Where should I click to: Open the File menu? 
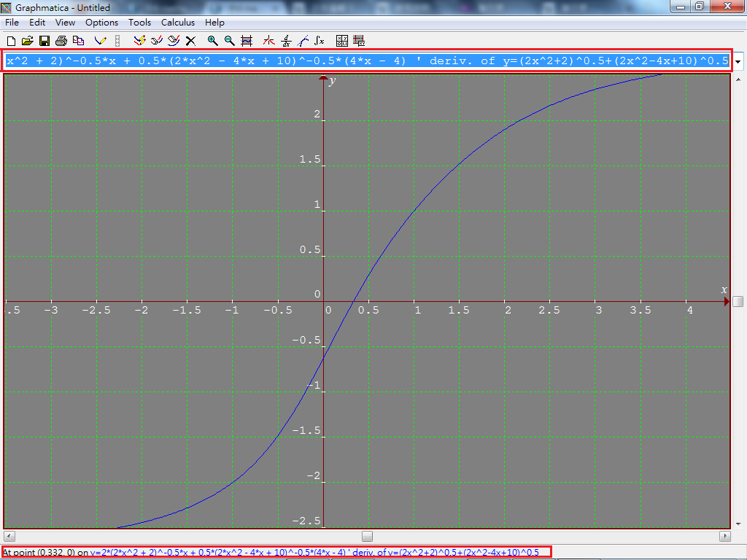(12, 23)
